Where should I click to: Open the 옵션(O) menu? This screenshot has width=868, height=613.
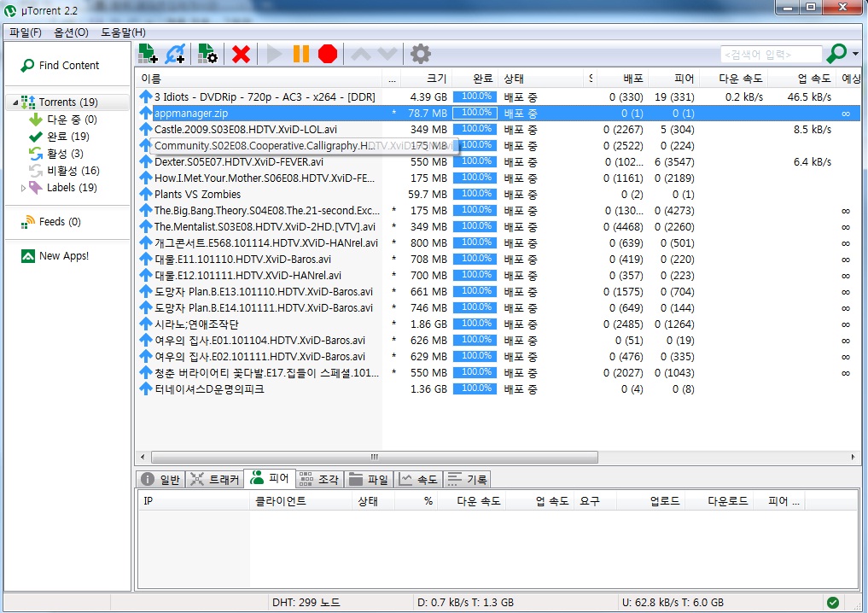pos(71,32)
